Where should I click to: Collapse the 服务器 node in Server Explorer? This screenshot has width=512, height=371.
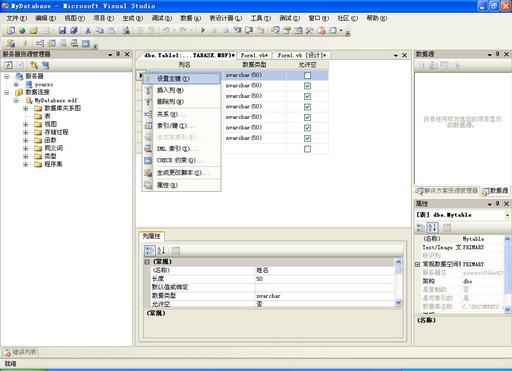tap(7, 76)
